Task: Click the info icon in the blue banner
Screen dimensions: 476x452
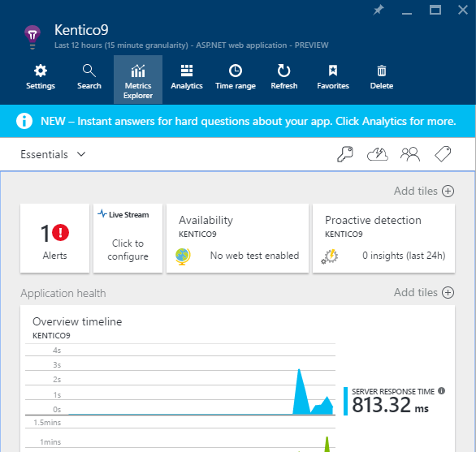Action: 24,121
